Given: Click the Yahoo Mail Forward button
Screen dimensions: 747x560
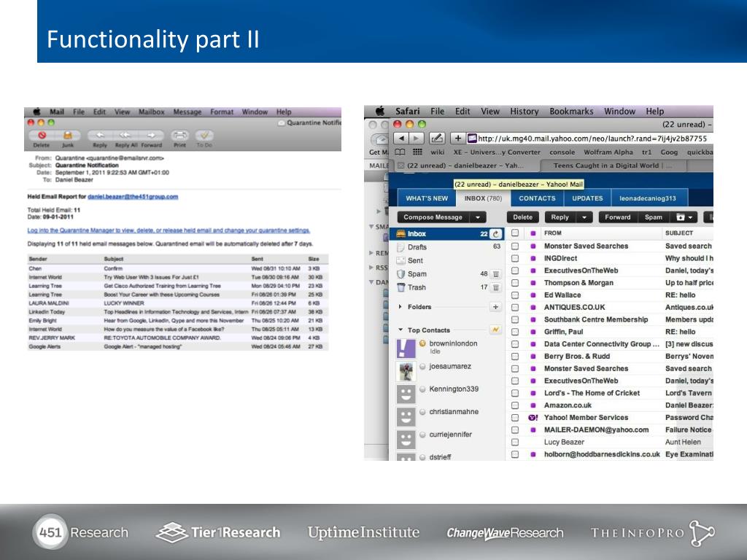Looking at the screenshot, I should click(617, 217).
